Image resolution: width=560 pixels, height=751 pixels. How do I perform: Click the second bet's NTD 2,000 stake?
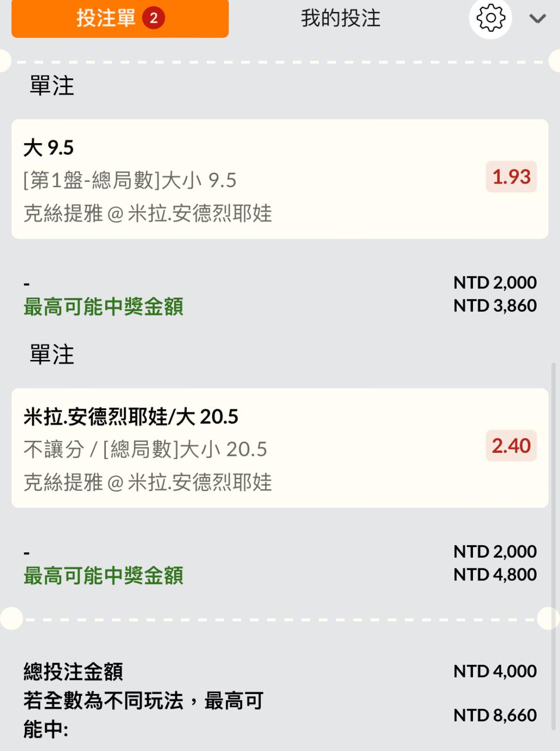(x=495, y=551)
